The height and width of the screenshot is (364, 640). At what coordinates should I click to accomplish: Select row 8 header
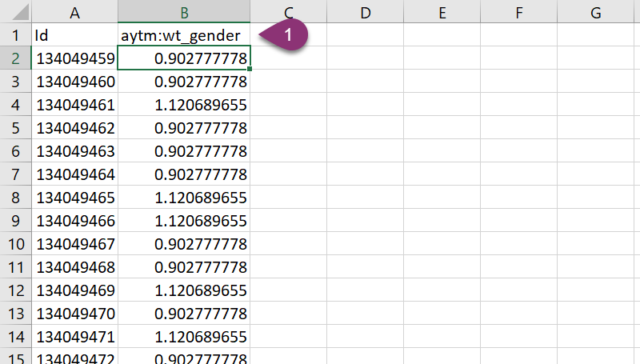[x=15, y=198]
